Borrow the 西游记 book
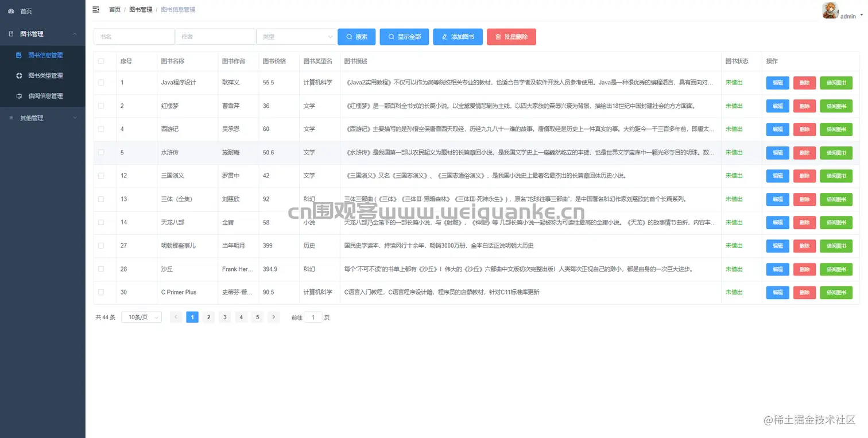868x438 pixels. point(836,129)
